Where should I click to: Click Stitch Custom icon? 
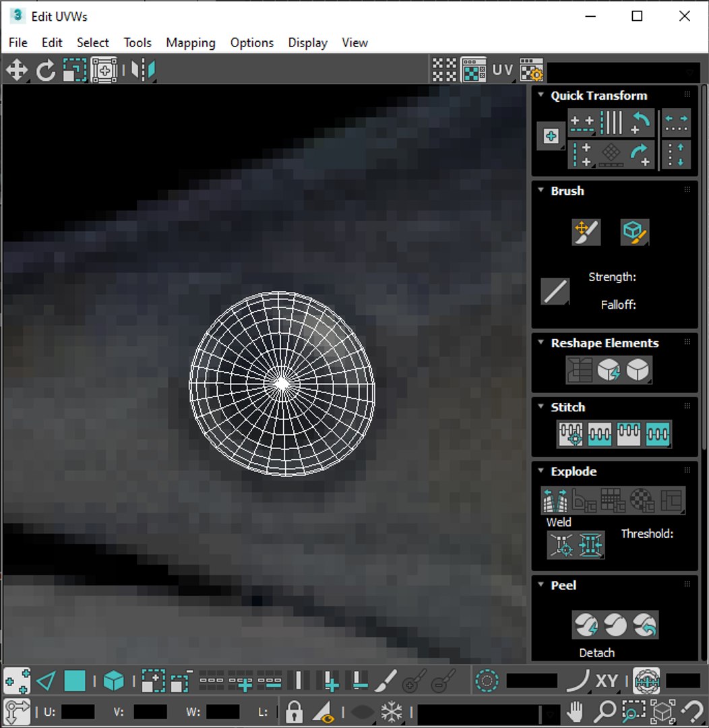(658, 434)
